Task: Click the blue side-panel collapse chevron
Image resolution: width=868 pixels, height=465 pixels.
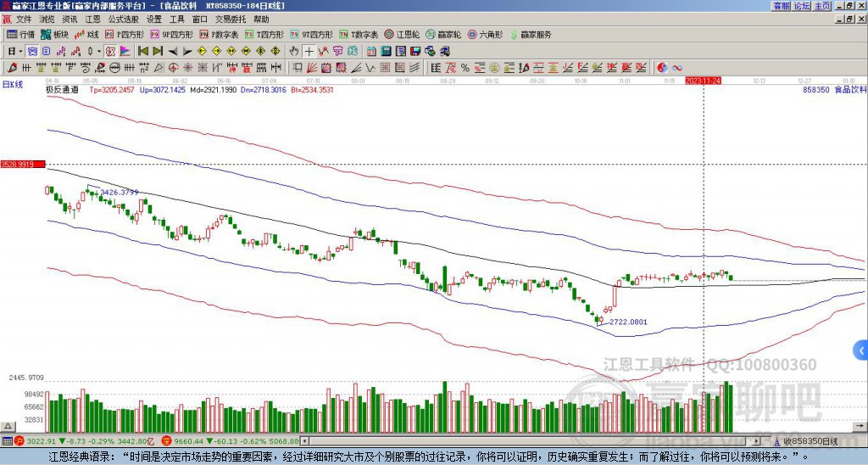Action: tap(860, 350)
